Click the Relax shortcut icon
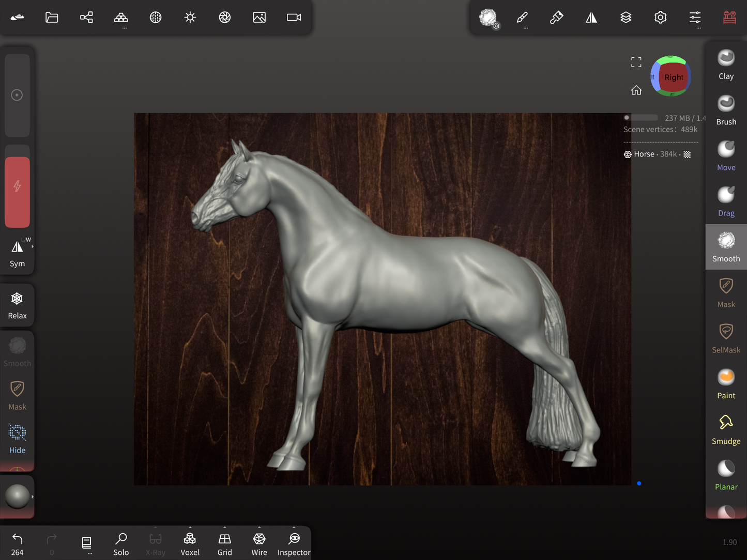Screen dimensions: 747x560 (x=17, y=305)
